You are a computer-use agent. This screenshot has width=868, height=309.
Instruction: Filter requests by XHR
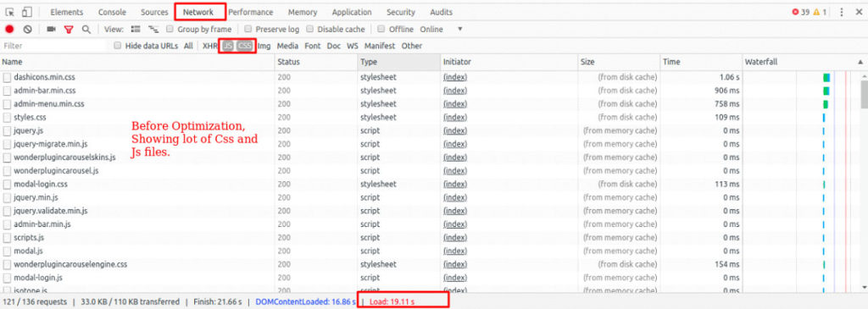210,46
